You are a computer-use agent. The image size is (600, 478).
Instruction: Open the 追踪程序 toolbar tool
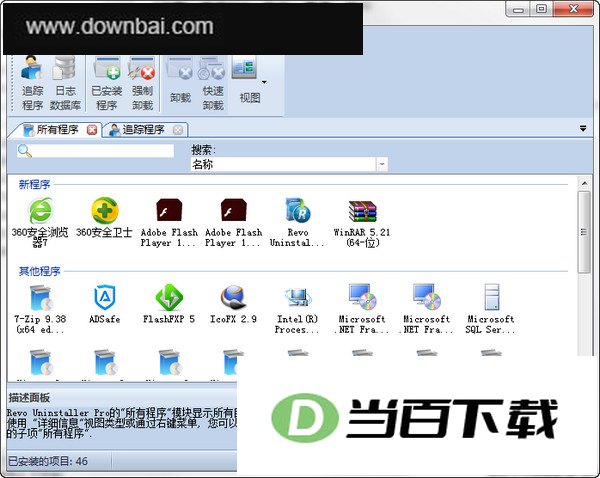(x=33, y=83)
